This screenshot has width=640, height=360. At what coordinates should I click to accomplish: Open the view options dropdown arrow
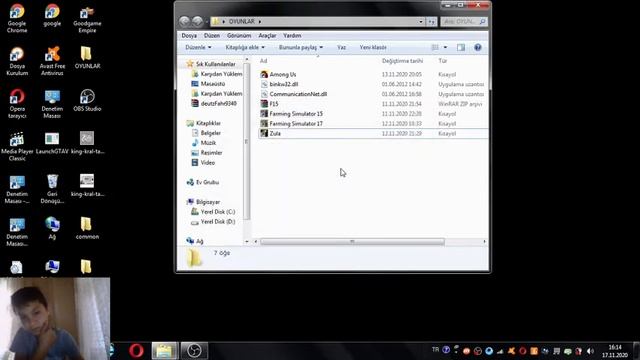pyautogui.click(x=445, y=47)
